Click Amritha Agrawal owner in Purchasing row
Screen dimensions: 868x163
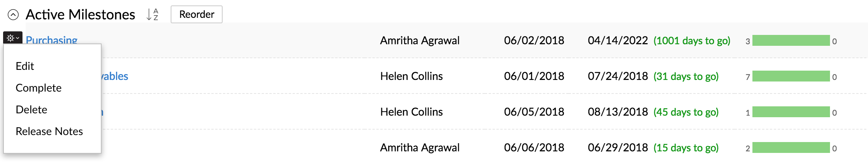tap(420, 40)
